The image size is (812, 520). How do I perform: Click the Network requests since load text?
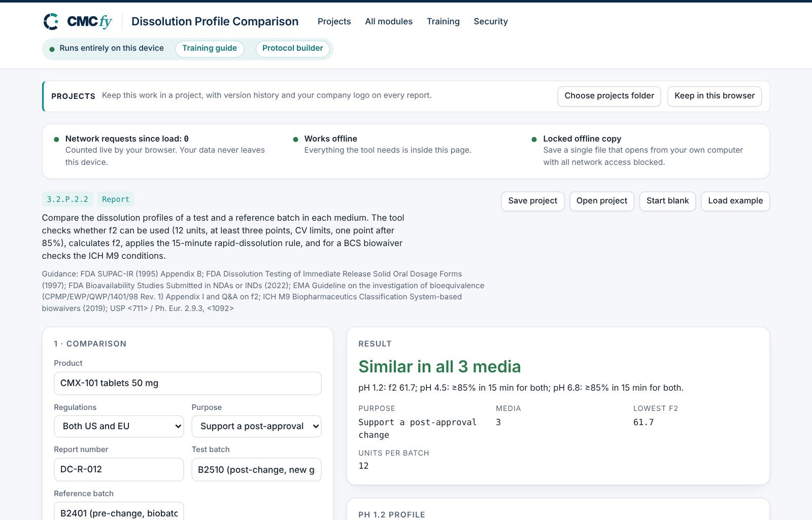(x=127, y=138)
